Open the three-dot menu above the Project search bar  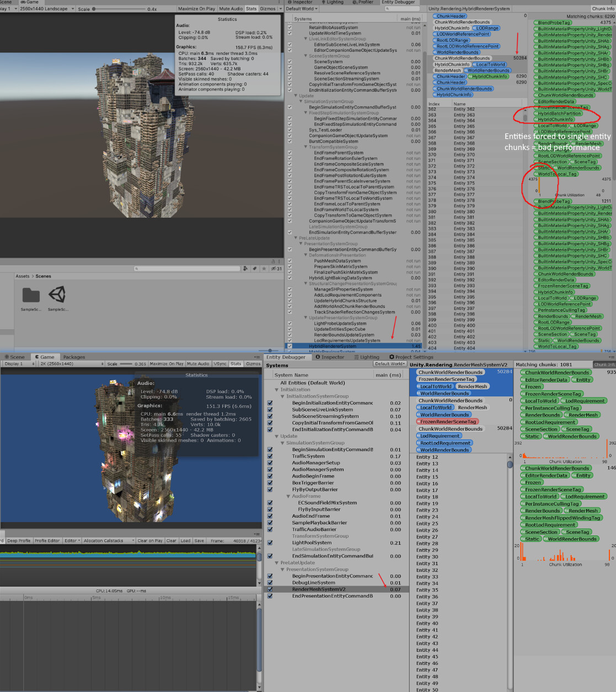[x=280, y=261]
